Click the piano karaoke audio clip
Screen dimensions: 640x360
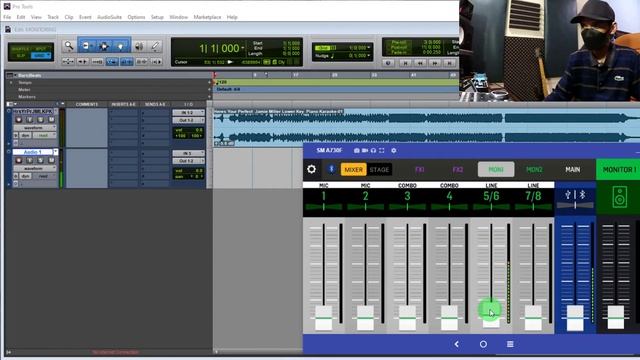pos(426,127)
